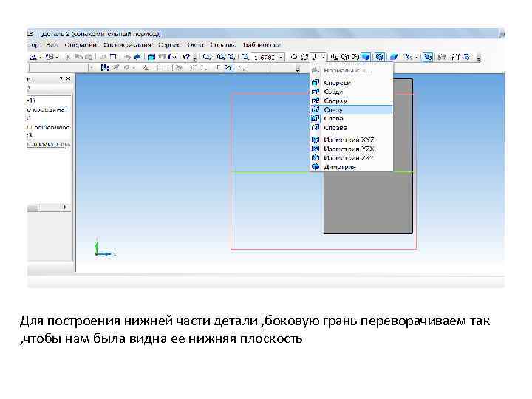
Task: Click the New document icon
Action: [33, 57]
